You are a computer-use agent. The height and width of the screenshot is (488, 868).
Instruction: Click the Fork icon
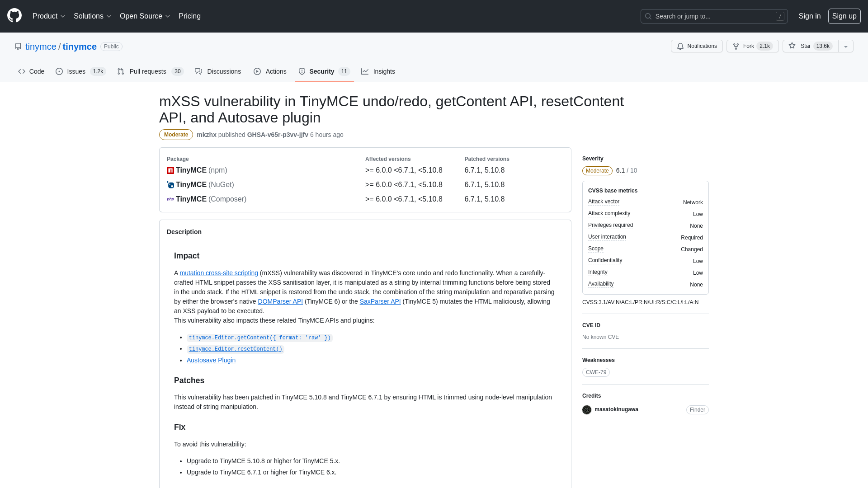point(736,47)
